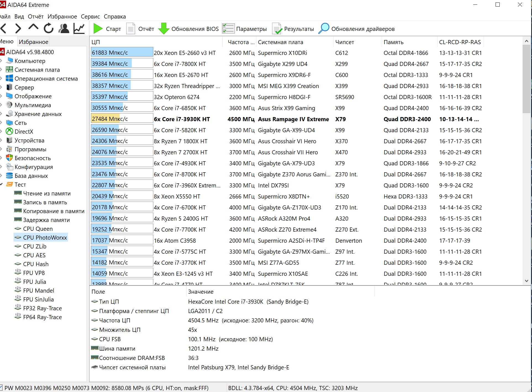The width and height of the screenshot is (532, 392).
Task: Click the BIOS updates green arrow
Action: point(164,29)
